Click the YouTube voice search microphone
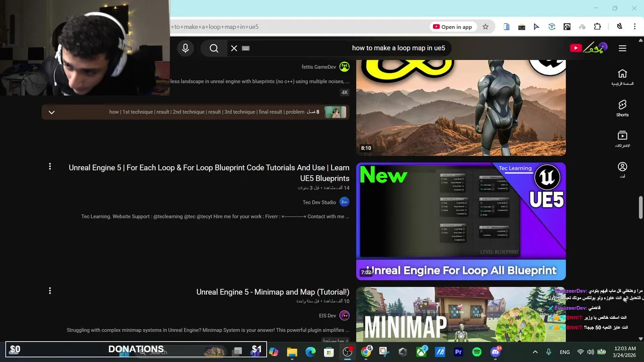 tap(185, 48)
